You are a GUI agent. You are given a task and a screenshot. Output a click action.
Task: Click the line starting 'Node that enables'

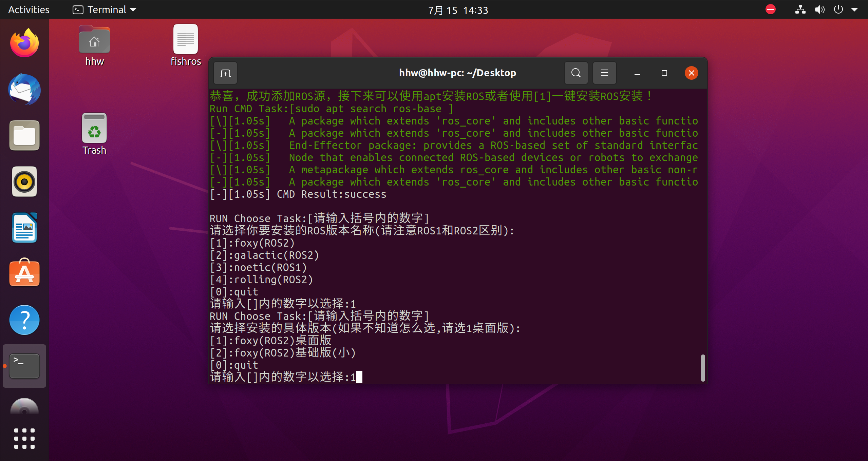454,157
